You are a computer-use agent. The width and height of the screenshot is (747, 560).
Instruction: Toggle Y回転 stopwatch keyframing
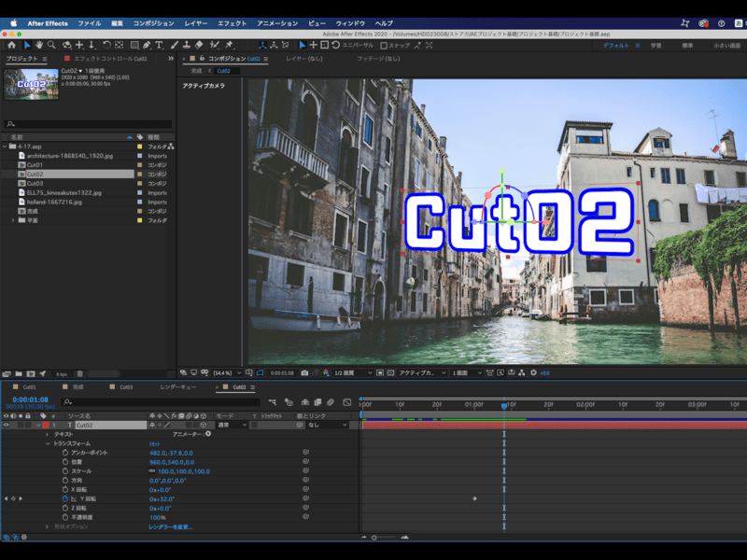[x=65, y=498]
